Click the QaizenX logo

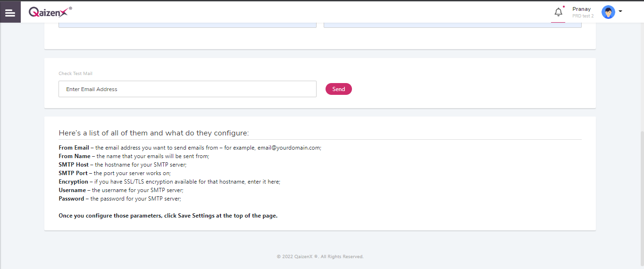click(x=50, y=12)
